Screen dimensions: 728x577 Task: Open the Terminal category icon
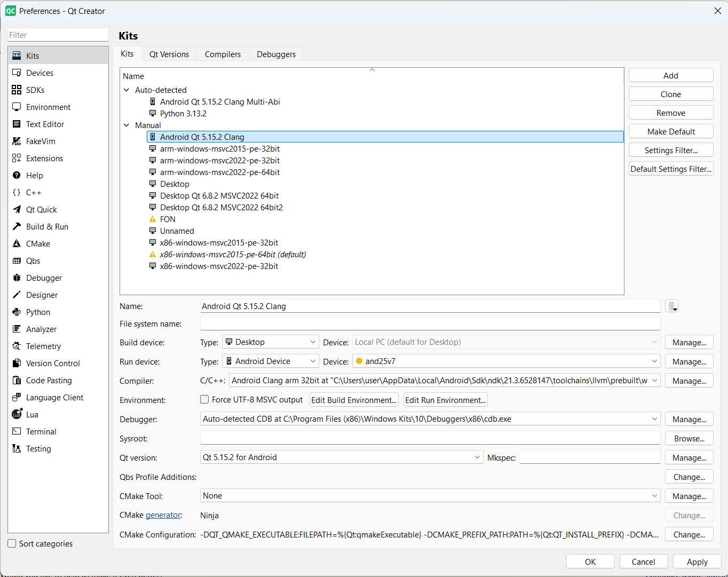17,431
